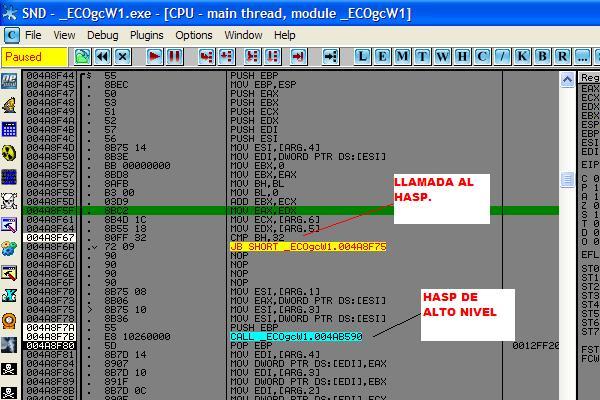This screenshot has width=600, height=400.
Task: Open Breakpoints window with the B button
Action: (542, 57)
